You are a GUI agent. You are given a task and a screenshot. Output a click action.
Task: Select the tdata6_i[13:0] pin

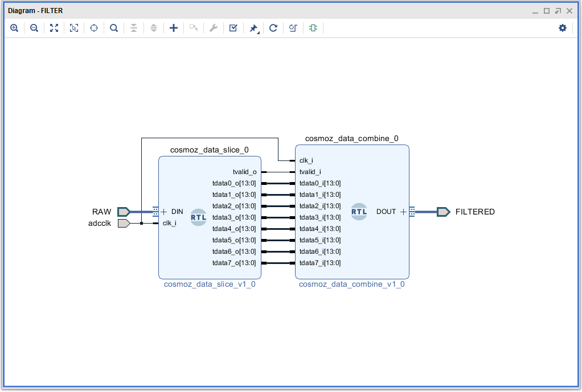[320, 251]
